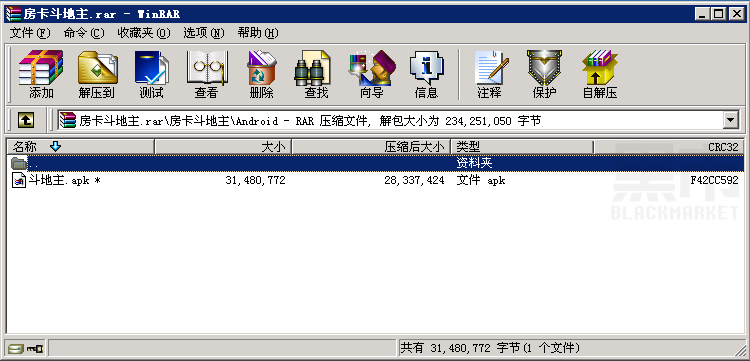This screenshot has width=750, height=361.
Task: Open the 收藏夹(O) menu
Action: point(143,33)
